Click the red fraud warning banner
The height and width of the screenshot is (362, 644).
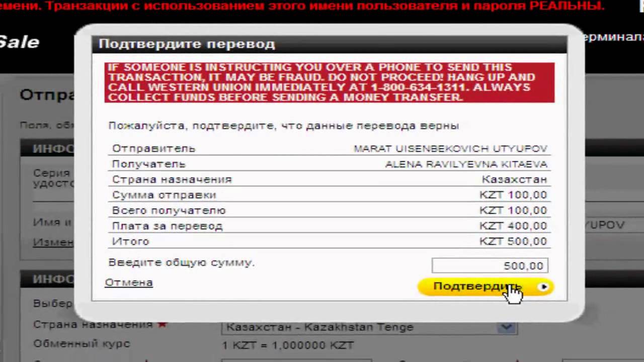tap(330, 82)
